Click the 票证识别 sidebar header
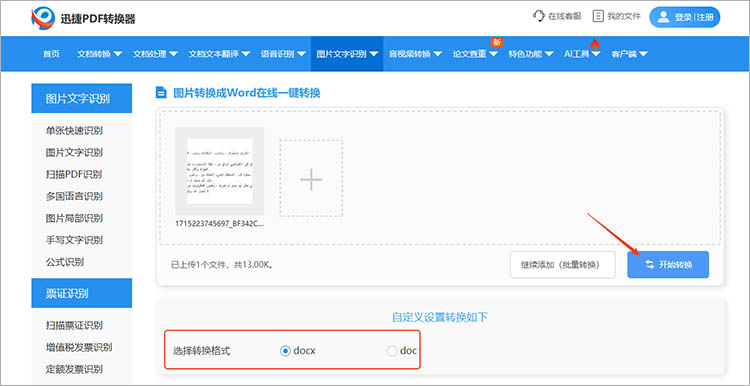 81,293
